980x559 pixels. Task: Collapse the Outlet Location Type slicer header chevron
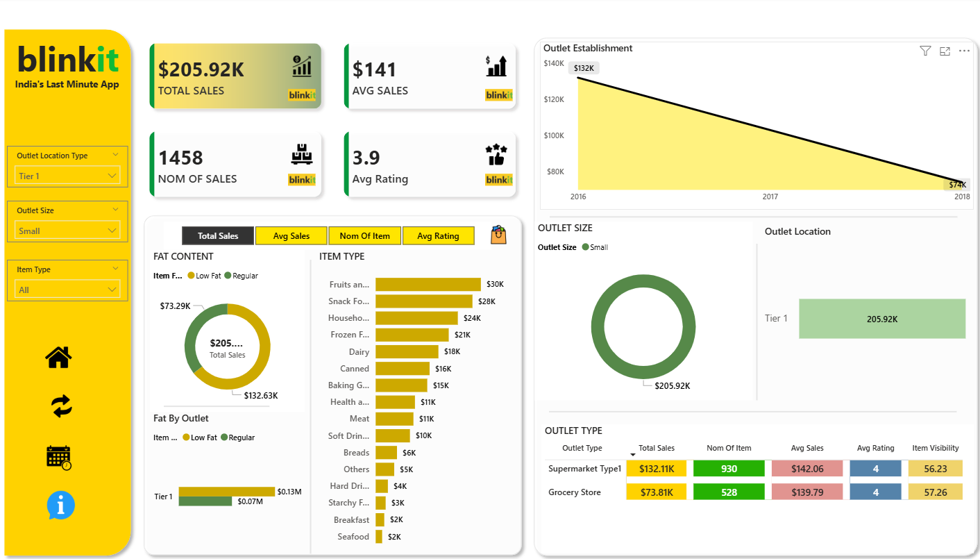115,154
